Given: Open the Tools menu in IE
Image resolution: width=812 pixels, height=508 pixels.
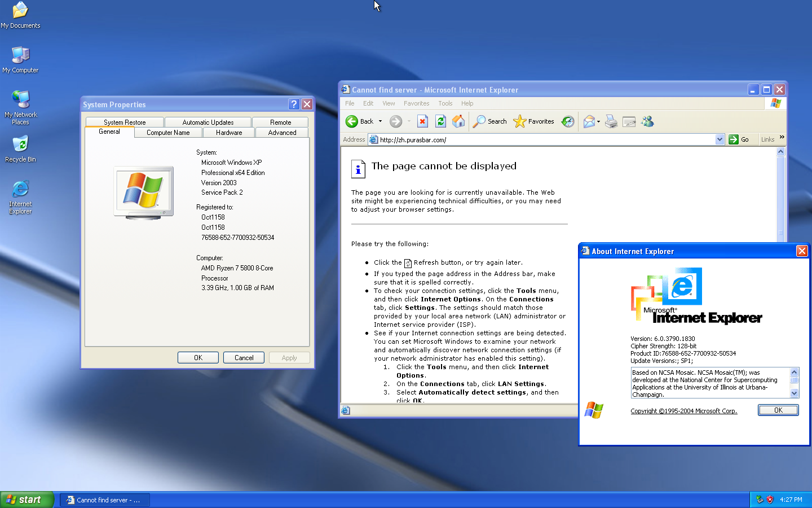Looking at the screenshot, I should (445, 103).
